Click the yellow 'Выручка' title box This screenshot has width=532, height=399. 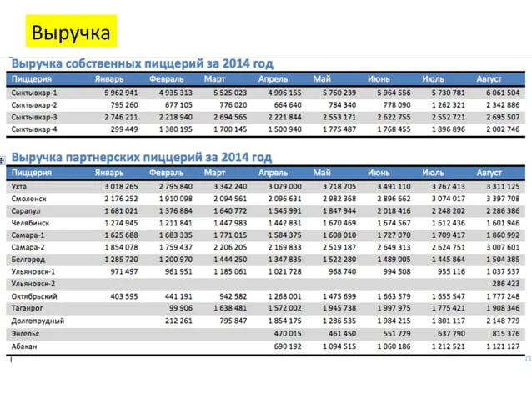(x=71, y=31)
